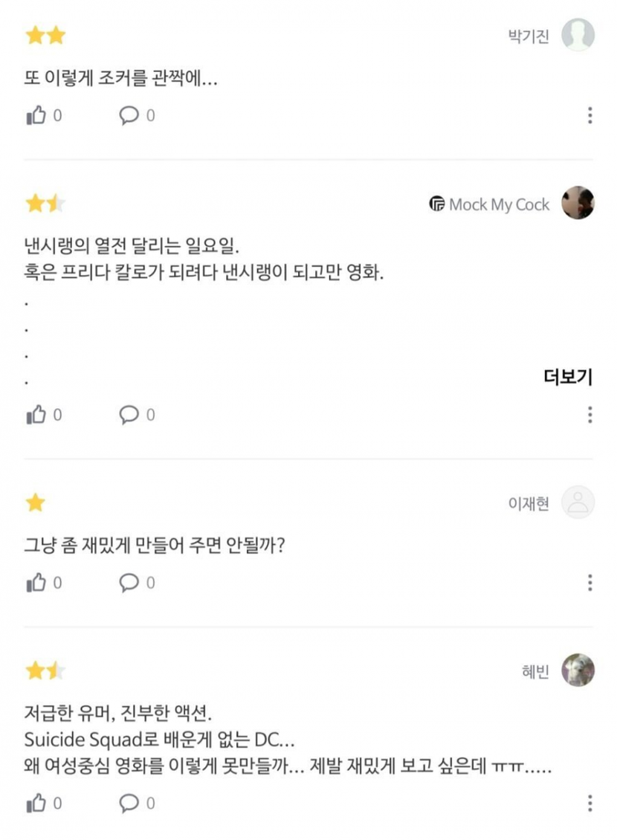The image size is (617, 840).
Task: Open 혜빈's profile avatar
Action: (578, 671)
